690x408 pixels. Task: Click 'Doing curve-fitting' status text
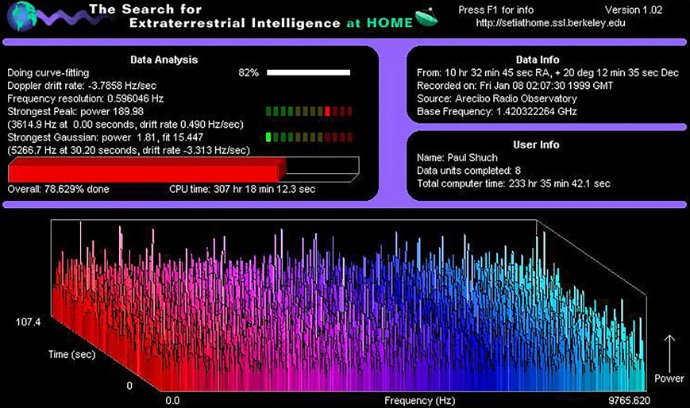(x=48, y=73)
